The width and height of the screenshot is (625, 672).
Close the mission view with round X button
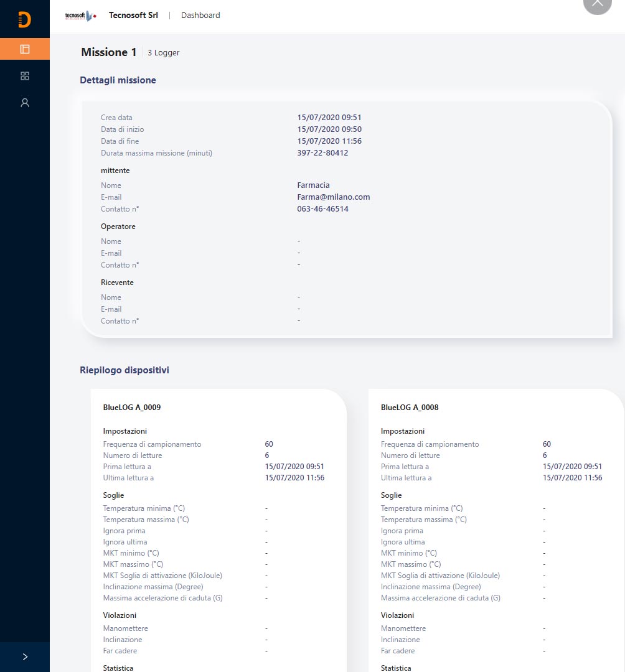pyautogui.click(x=597, y=5)
